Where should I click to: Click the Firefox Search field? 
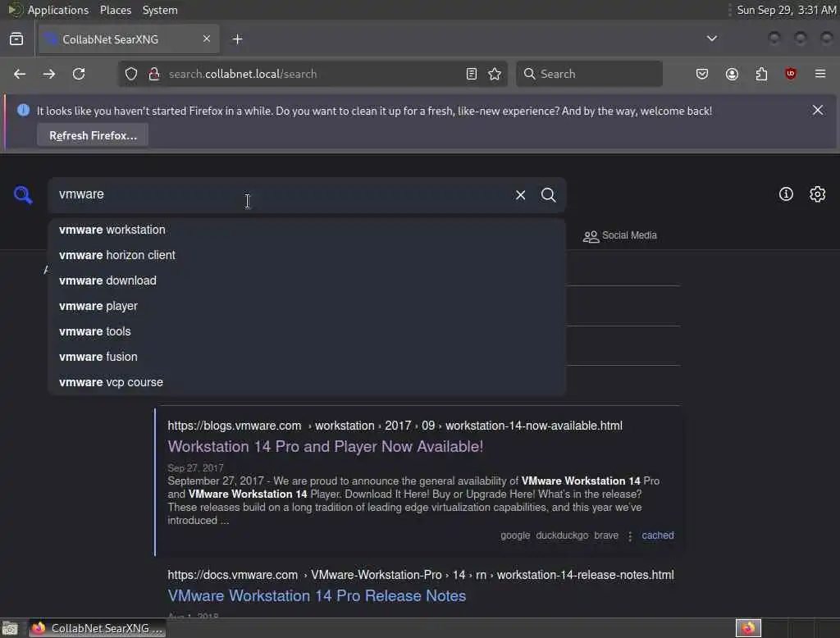(x=589, y=74)
